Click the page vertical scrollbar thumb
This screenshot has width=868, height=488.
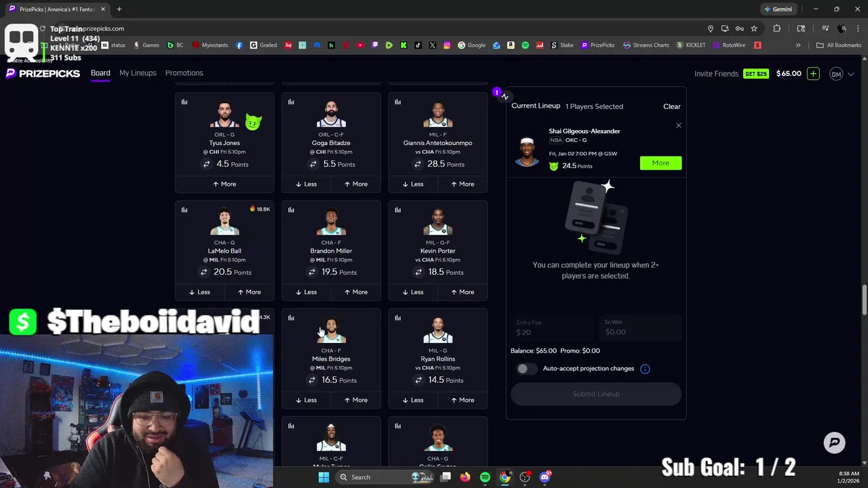click(x=864, y=300)
